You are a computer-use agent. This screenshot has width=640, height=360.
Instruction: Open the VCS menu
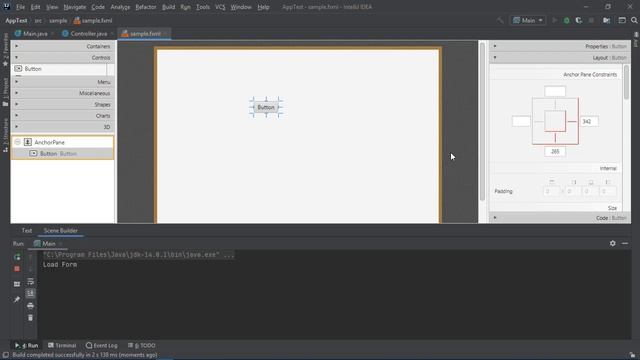(220, 7)
